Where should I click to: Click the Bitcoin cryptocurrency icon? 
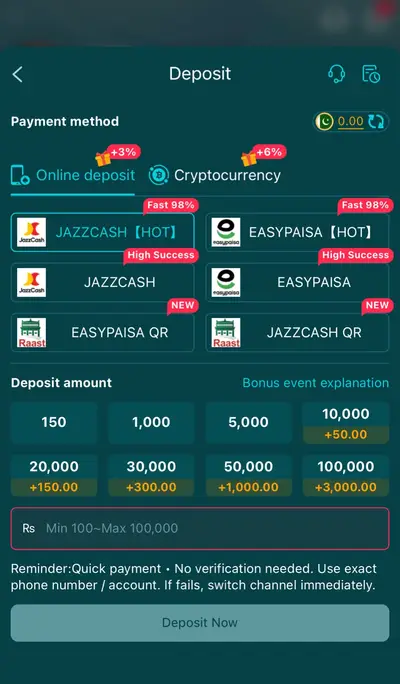pyautogui.click(x=159, y=175)
